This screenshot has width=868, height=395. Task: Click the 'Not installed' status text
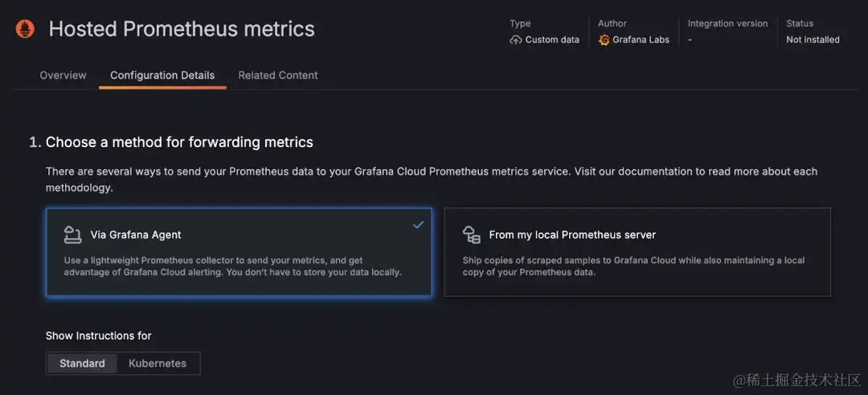coord(813,40)
